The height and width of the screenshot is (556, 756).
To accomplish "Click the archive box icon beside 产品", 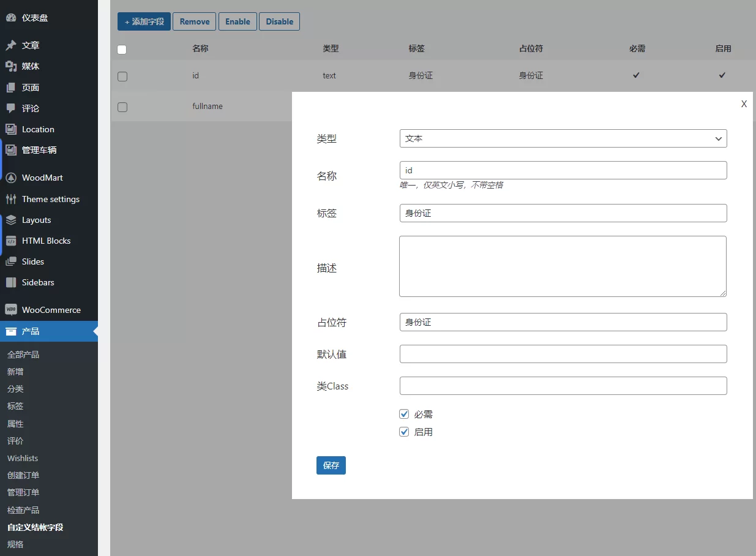I will (10, 331).
